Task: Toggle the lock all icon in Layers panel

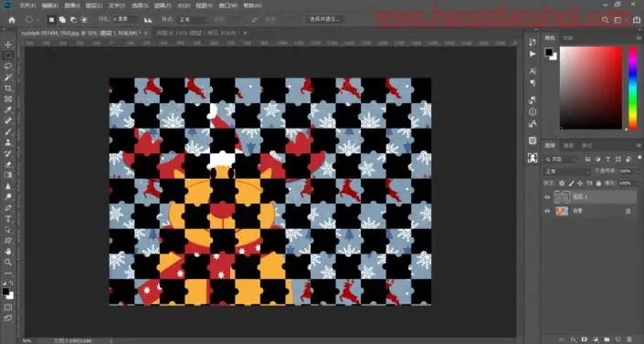Action: pyautogui.click(x=598, y=183)
